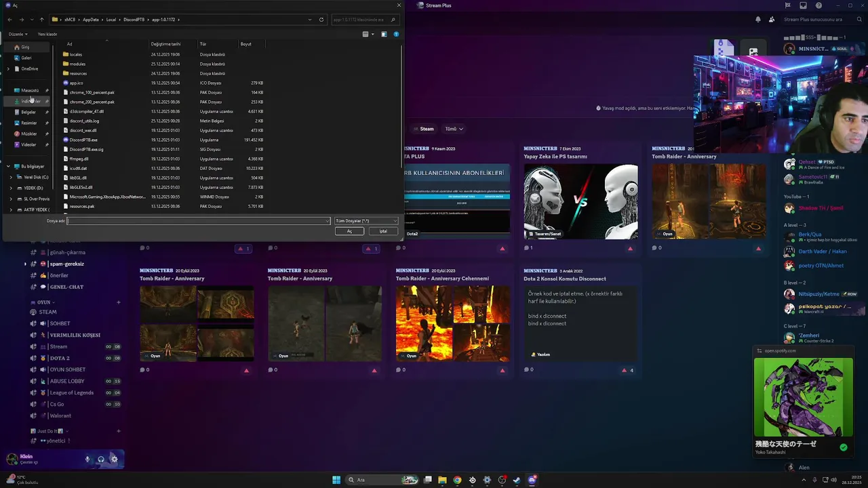Join League of Legends voice channel
This screenshot has width=868, height=488.
coord(71,392)
